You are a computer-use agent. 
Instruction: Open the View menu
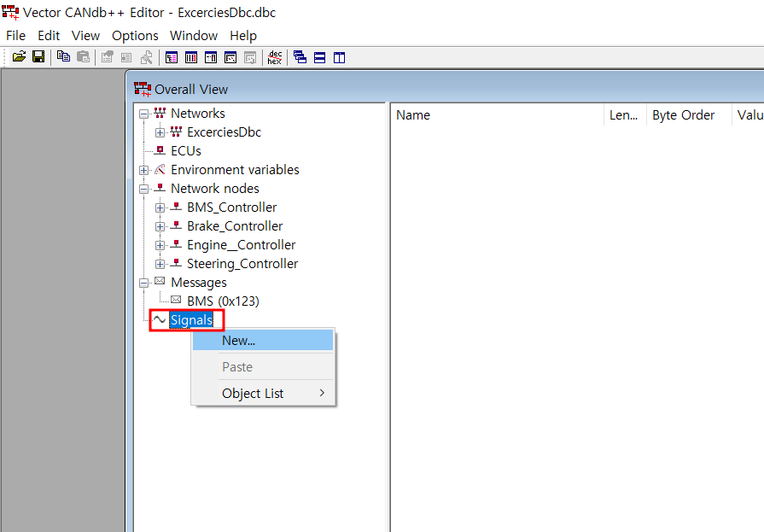tap(85, 36)
